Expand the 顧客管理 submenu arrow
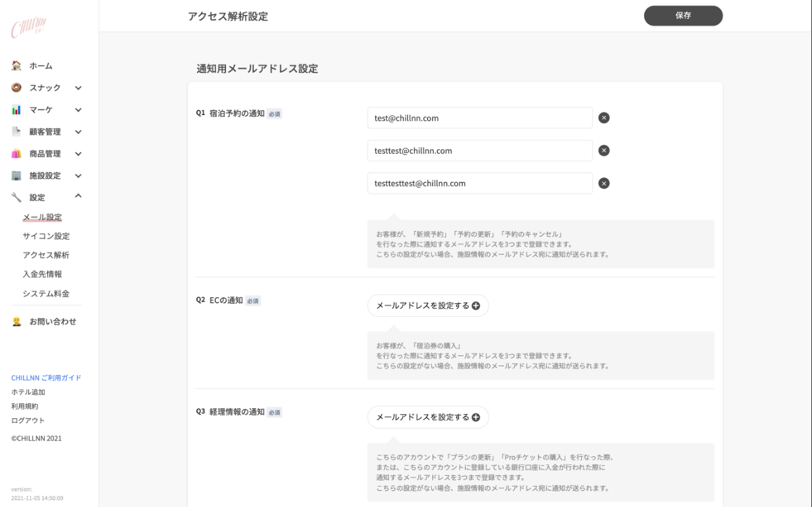Image resolution: width=812 pixels, height=507 pixels. 78,132
